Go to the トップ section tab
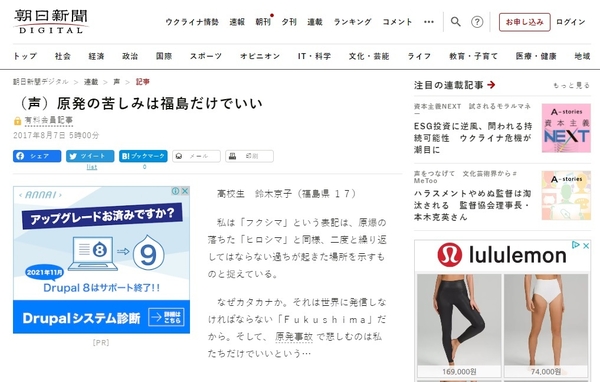This screenshot has width=600, height=382. click(x=25, y=56)
